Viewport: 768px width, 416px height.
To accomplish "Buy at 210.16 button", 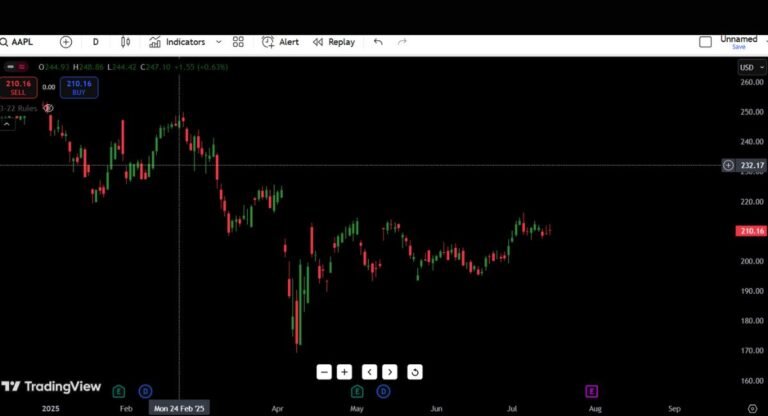I will (79, 88).
